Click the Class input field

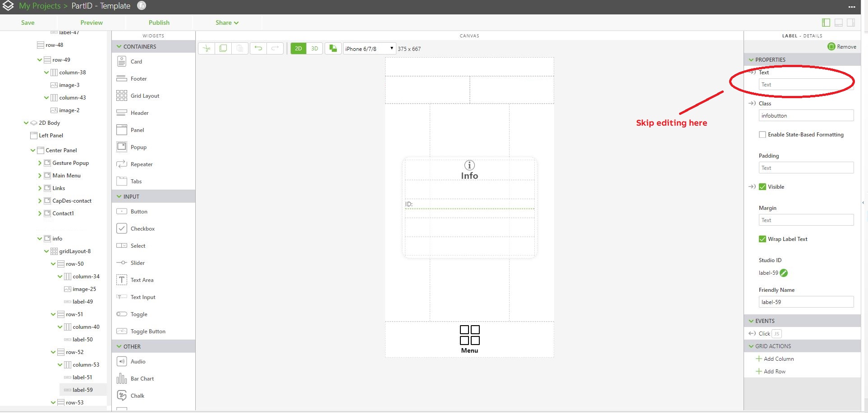pyautogui.click(x=806, y=116)
